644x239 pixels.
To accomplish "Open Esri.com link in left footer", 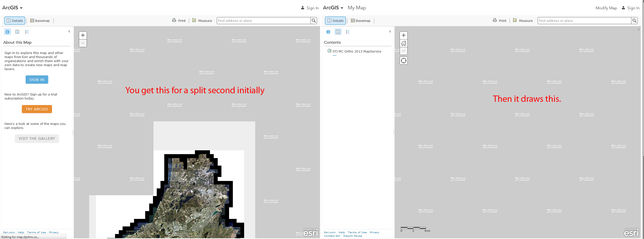I will (x=9, y=232).
